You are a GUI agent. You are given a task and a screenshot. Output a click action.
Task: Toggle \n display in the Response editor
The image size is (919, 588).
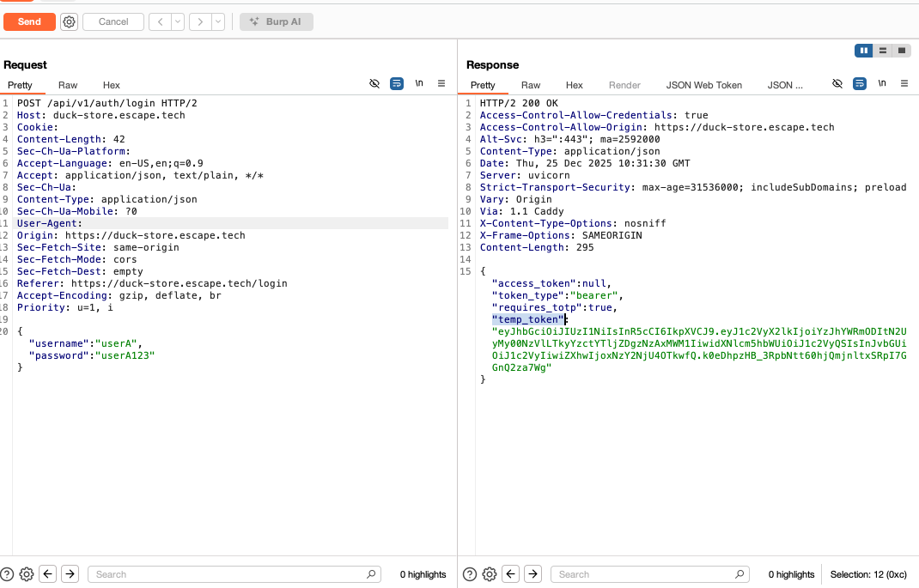coord(882,83)
